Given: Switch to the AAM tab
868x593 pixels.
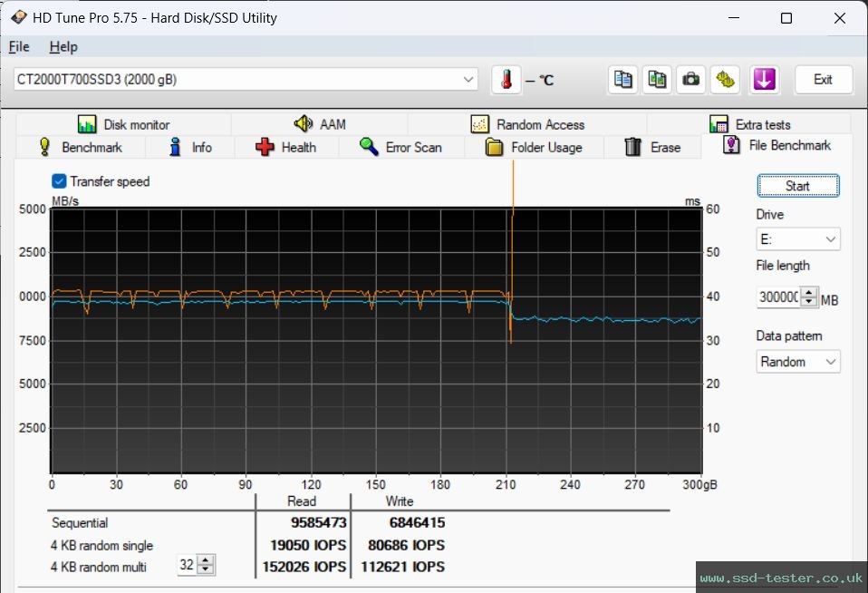Looking at the screenshot, I should tap(320, 124).
